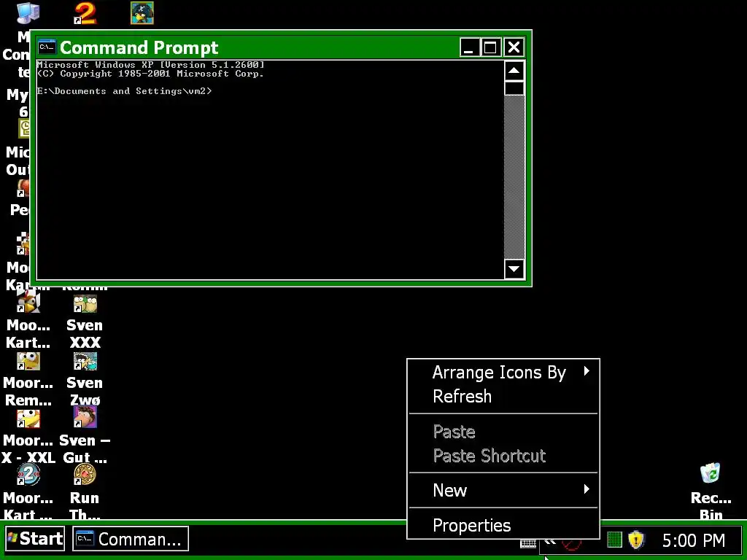
Task: Click the green grid tray icon
Action: pyautogui.click(x=614, y=540)
